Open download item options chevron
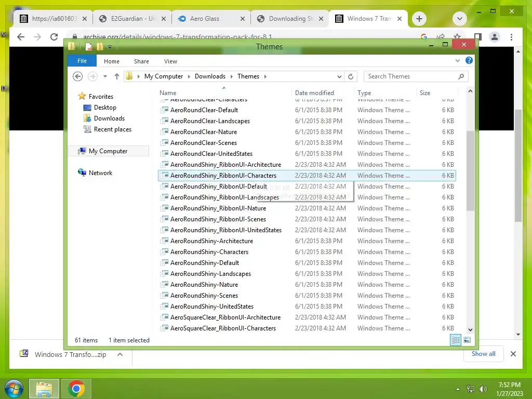The height and width of the screenshot is (399, 532). tap(120, 354)
